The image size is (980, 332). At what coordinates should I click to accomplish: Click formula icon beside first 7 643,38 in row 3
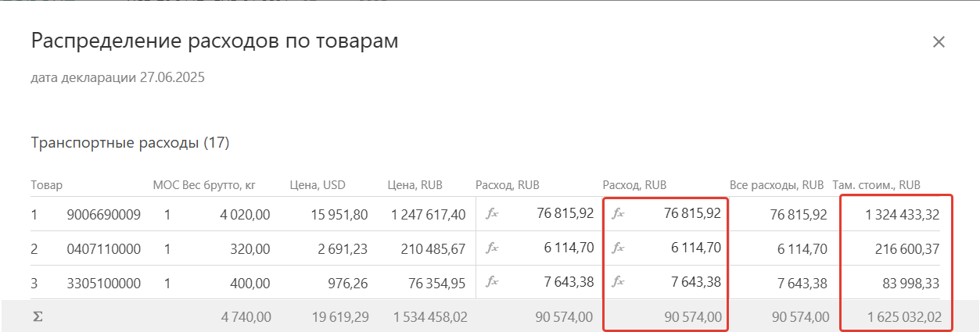(x=492, y=282)
